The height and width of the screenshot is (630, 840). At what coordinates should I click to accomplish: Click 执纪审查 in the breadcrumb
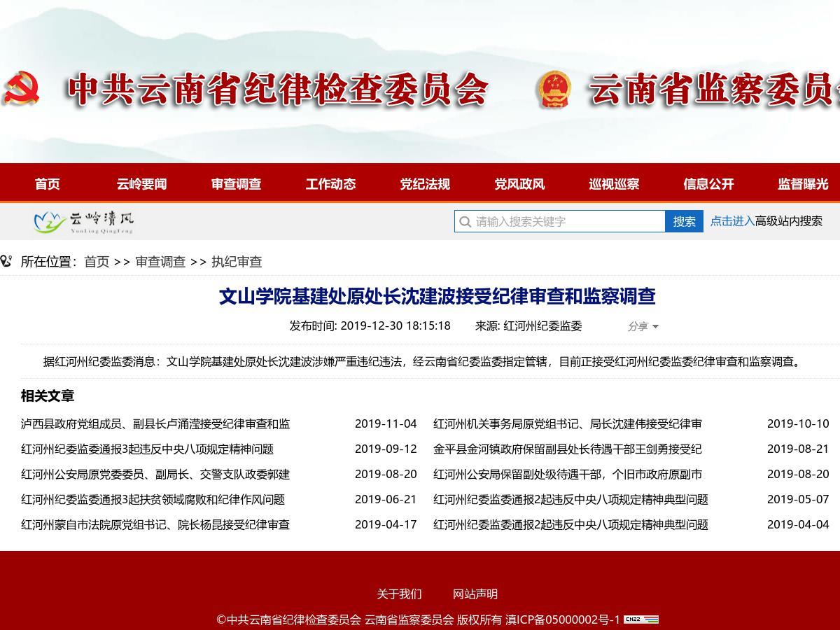pyautogui.click(x=237, y=262)
